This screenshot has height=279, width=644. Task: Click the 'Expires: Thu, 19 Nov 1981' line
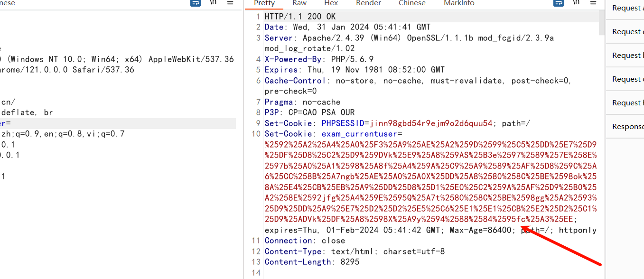(x=355, y=70)
